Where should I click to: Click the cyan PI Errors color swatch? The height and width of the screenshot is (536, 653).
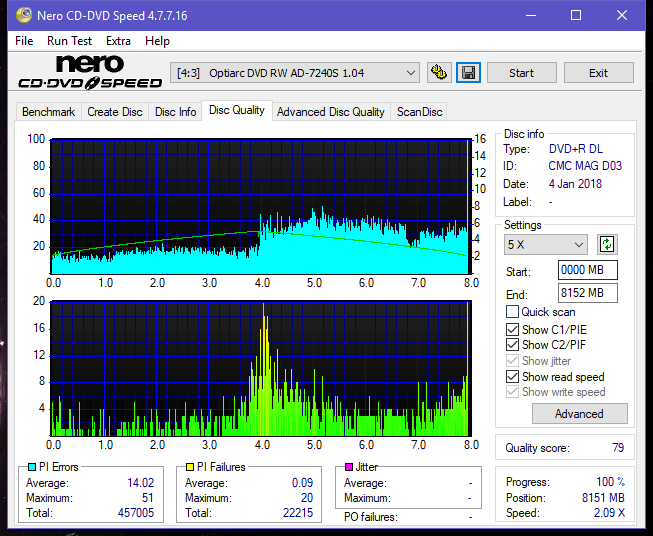[32, 467]
